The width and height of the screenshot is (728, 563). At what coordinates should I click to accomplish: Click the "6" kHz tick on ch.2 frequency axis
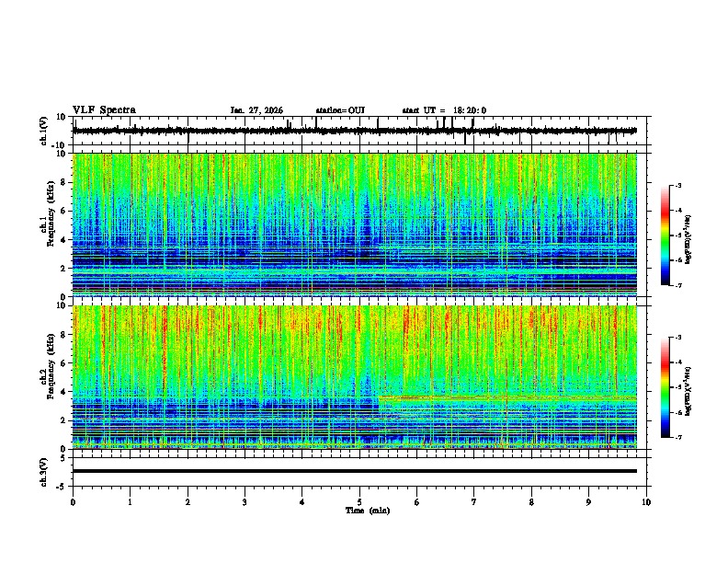64,363
